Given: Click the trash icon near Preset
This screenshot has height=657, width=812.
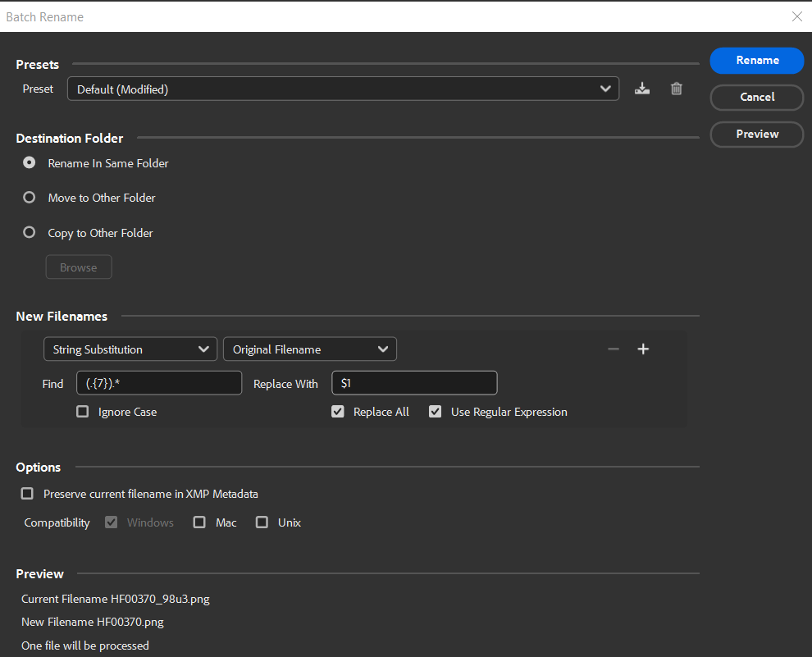Looking at the screenshot, I should tap(676, 88).
